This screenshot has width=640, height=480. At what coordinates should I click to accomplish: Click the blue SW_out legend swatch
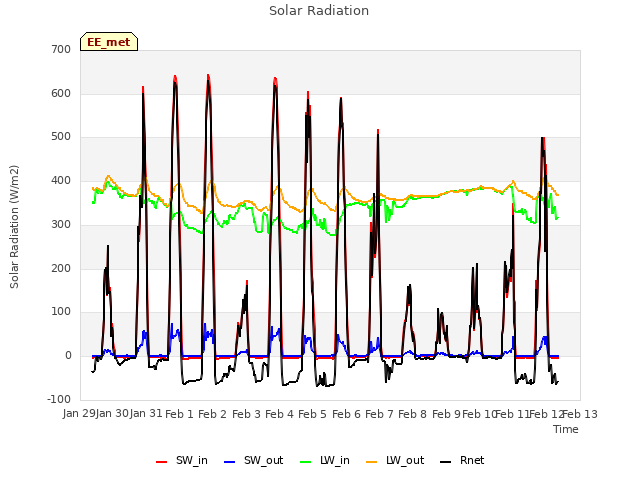tap(230, 462)
